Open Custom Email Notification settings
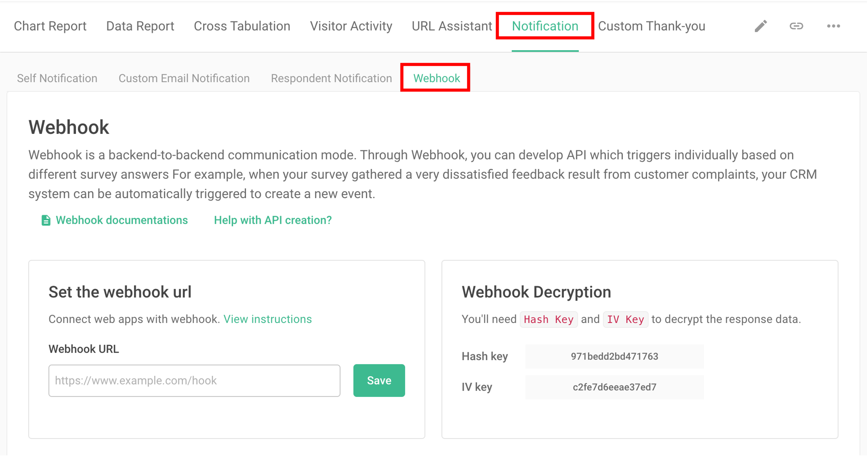 pyautogui.click(x=184, y=78)
